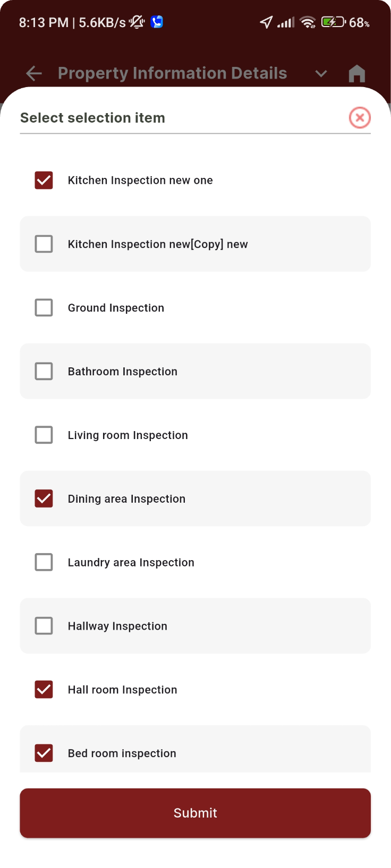Uncheck Kitchen Inspection new one checkbox
Screen dimensions: 391x868
pos(44,181)
